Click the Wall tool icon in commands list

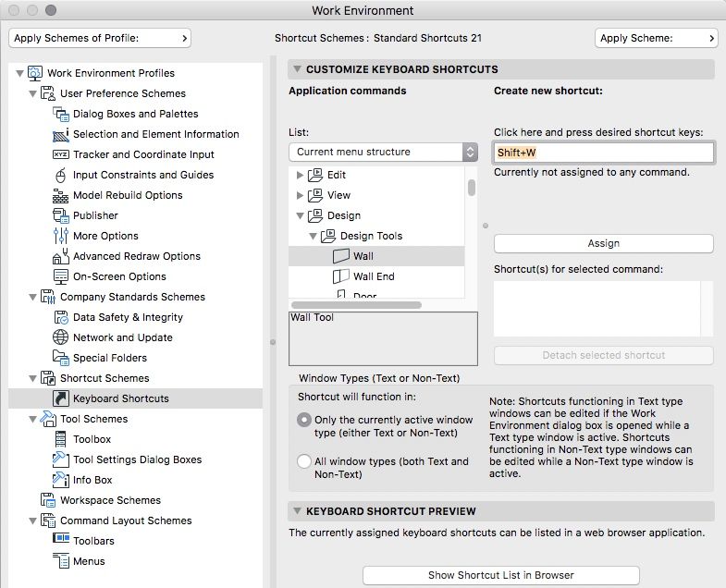(341, 256)
